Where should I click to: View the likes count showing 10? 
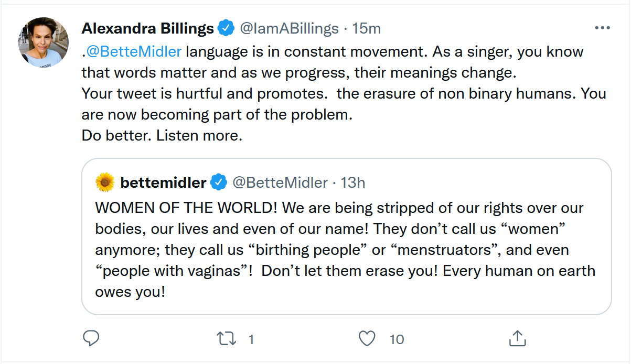click(397, 340)
